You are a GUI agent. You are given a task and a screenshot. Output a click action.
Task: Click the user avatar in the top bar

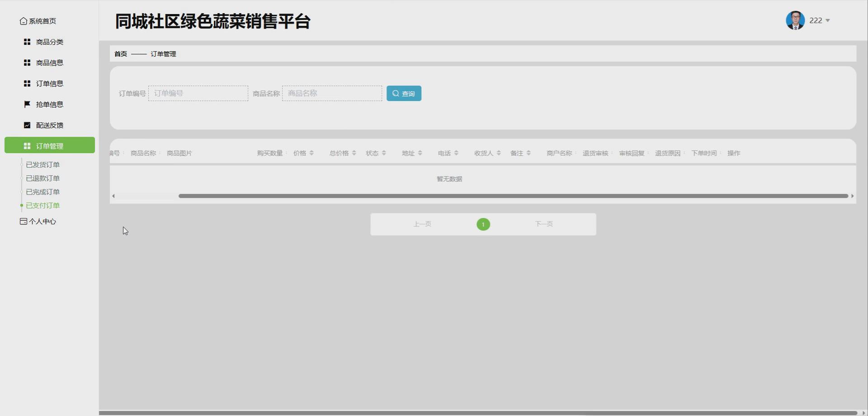pos(794,20)
